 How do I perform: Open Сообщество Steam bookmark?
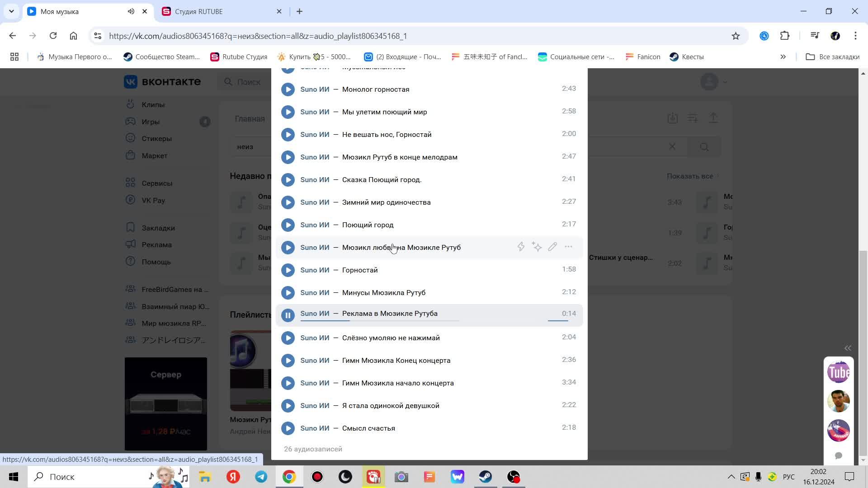click(x=161, y=56)
